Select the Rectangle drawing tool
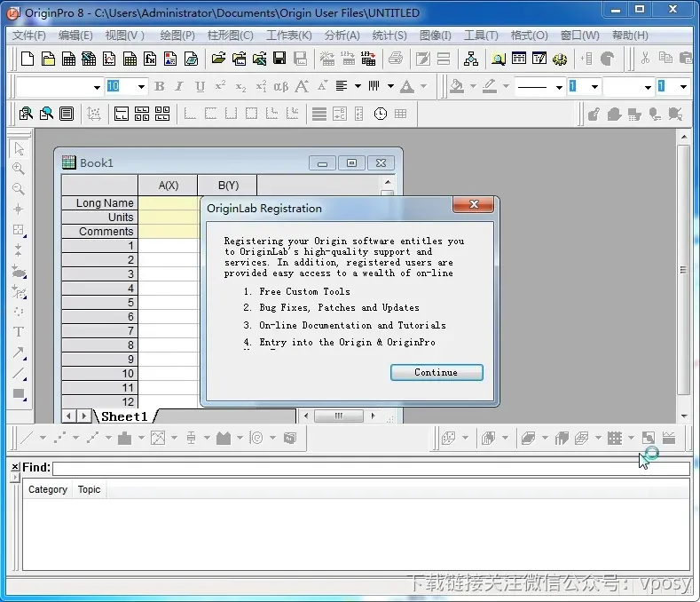 [19, 393]
